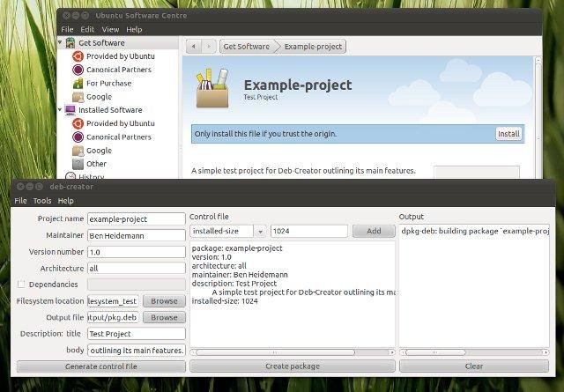Focus the Project name field
The height and width of the screenshot is (392, 564).
coord(137,219)
